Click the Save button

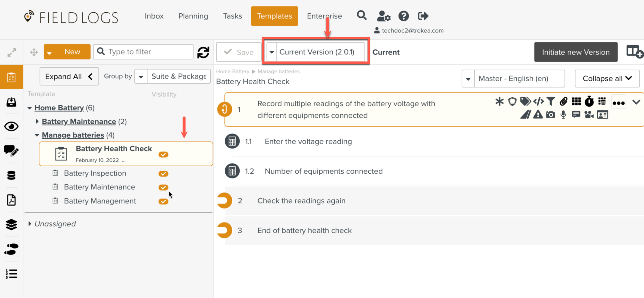(239, 52)
